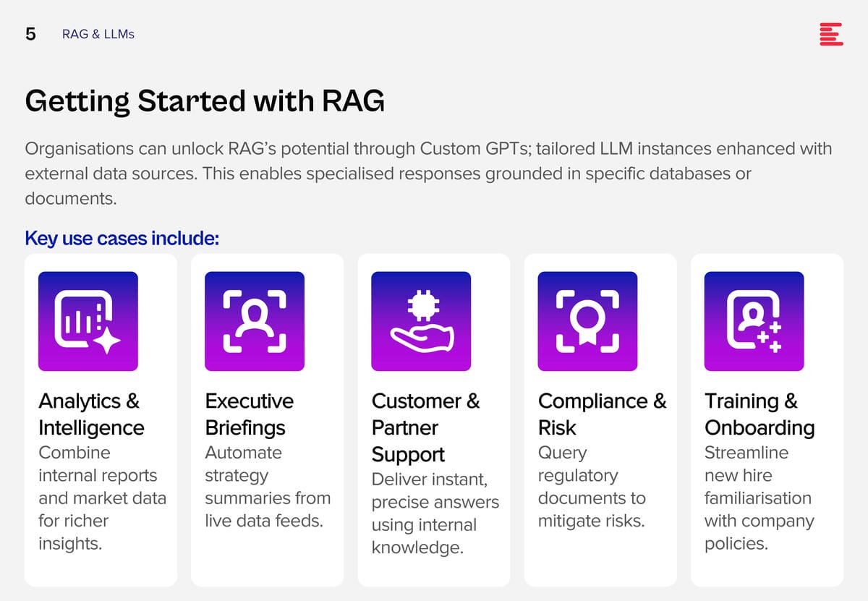Click the 'Customer & Partner Support' card title
868x601 pixels.
(x=425, y=427)
